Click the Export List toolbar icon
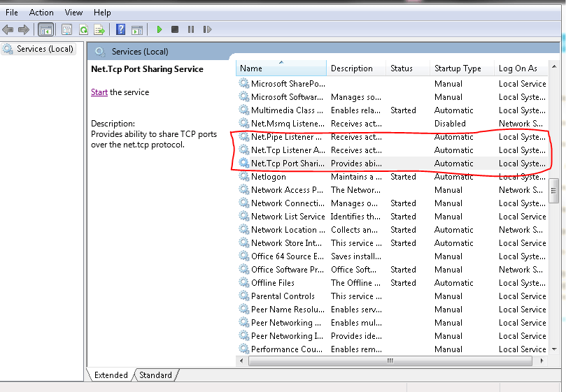566x392 pixels. tap(99, 29)
